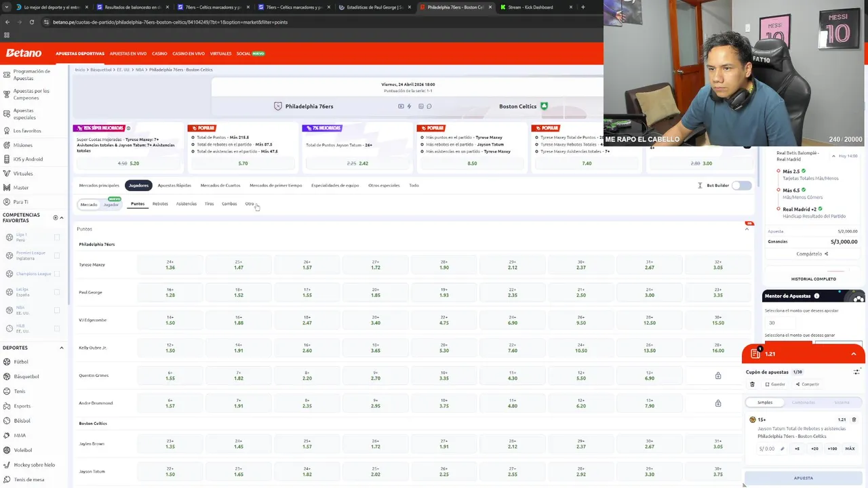
Task: Switch to Mercados de Cuartos tab
Action: coord(220,186)
